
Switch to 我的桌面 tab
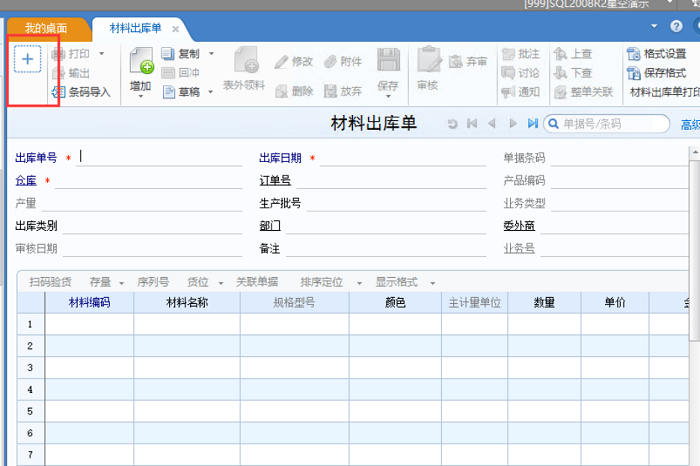pos(46,29)
